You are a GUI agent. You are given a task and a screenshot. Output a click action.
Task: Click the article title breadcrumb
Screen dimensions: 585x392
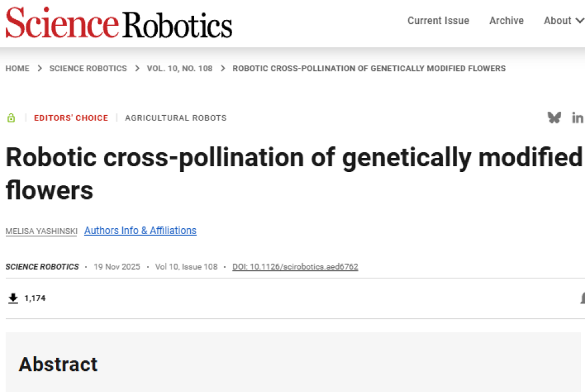coord(369,68)
